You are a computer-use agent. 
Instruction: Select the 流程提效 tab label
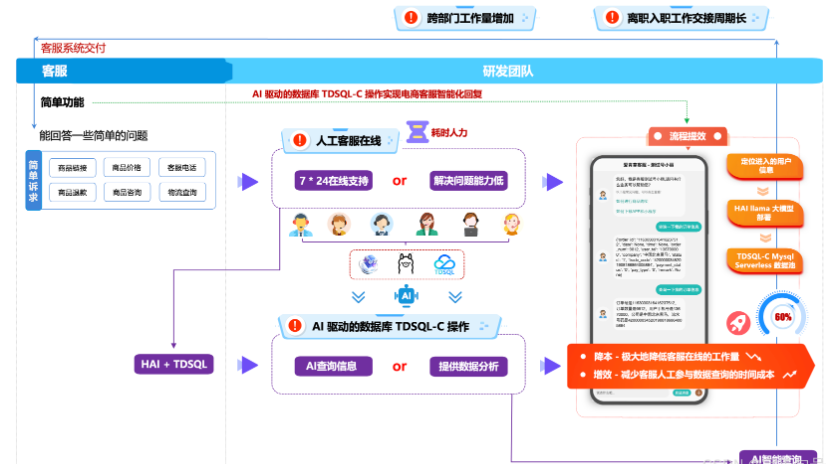pos(687,136)
